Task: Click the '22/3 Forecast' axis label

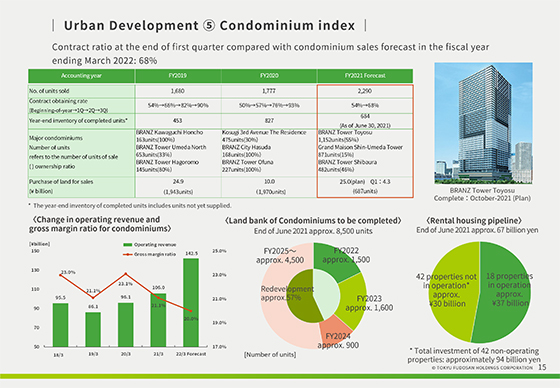Action: (x=191, y=354)
